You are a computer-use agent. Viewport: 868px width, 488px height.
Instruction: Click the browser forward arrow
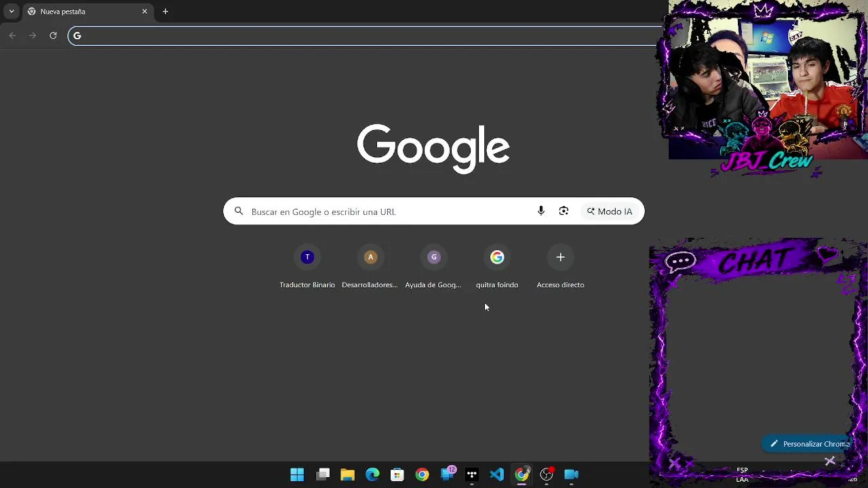[x=33, y=35]
